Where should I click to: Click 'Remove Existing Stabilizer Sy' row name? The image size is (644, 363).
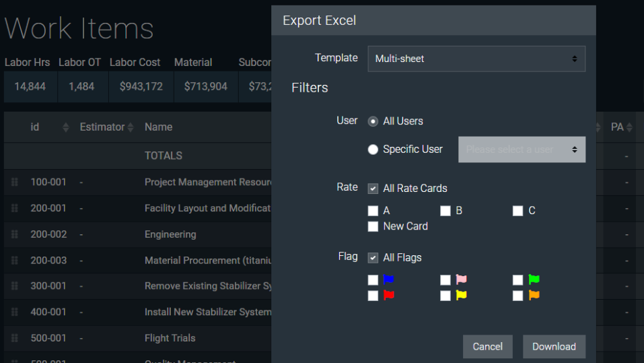click(208, 286)
